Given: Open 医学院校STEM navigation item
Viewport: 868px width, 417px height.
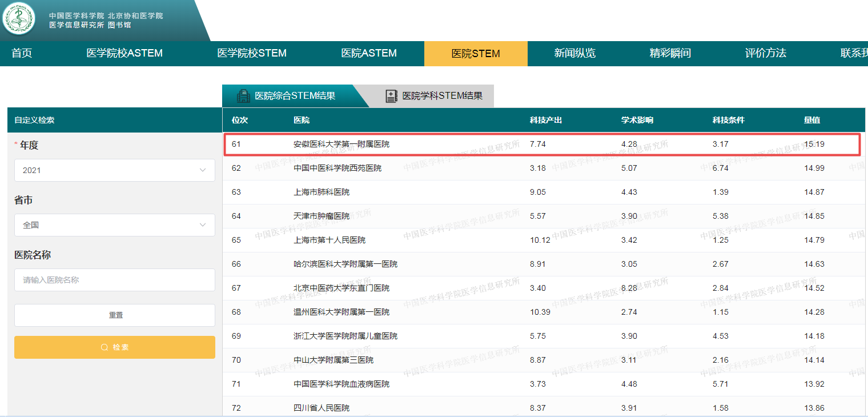Looking at the screenshot, I should [x=252, y=54].
